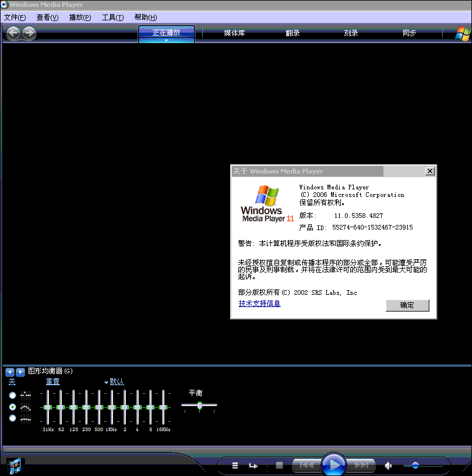
Task: Click the 平衡 balance slider
Action: click(199, 406)
